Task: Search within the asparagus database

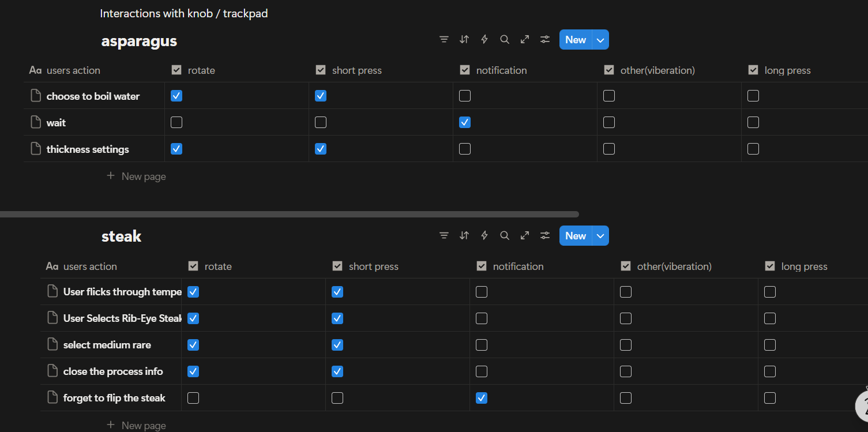Action: (x=505, y=40)
